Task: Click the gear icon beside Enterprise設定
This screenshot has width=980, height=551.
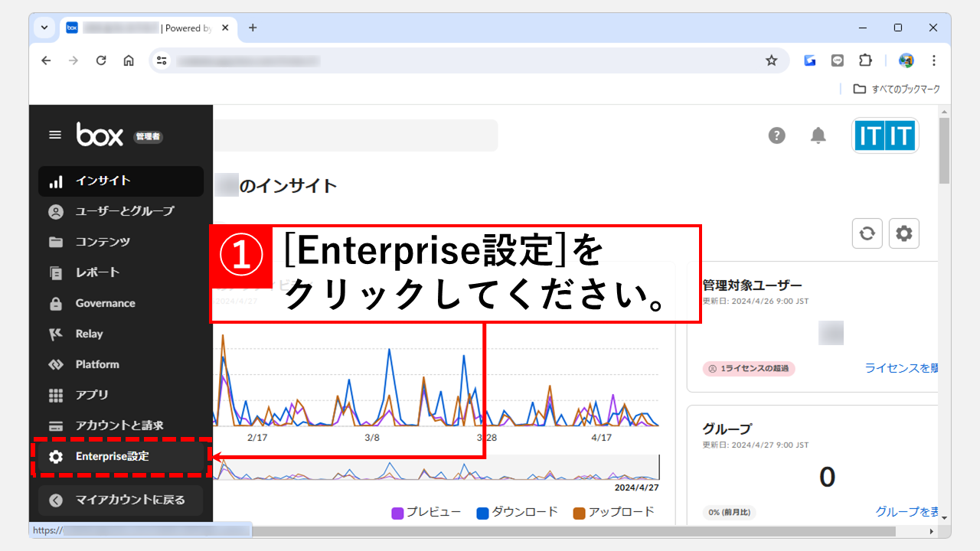Action: pos(56,457)
